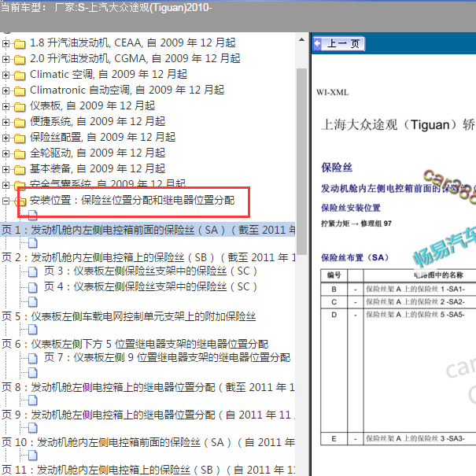Image resolution: width=476 pixels, height=476 pixels.
Task: Select 保险丝配置, 自 2009 年 12 月起
Action: (102, 138)
